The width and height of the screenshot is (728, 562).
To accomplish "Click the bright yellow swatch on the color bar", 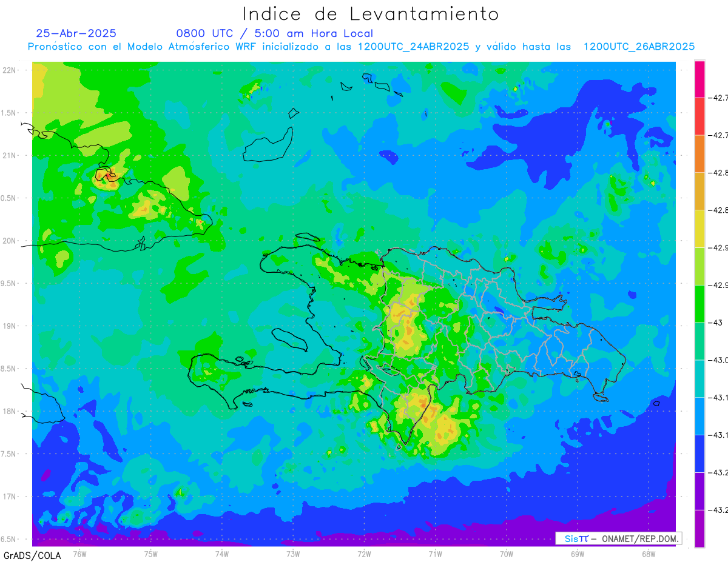I will pos(699,229).
